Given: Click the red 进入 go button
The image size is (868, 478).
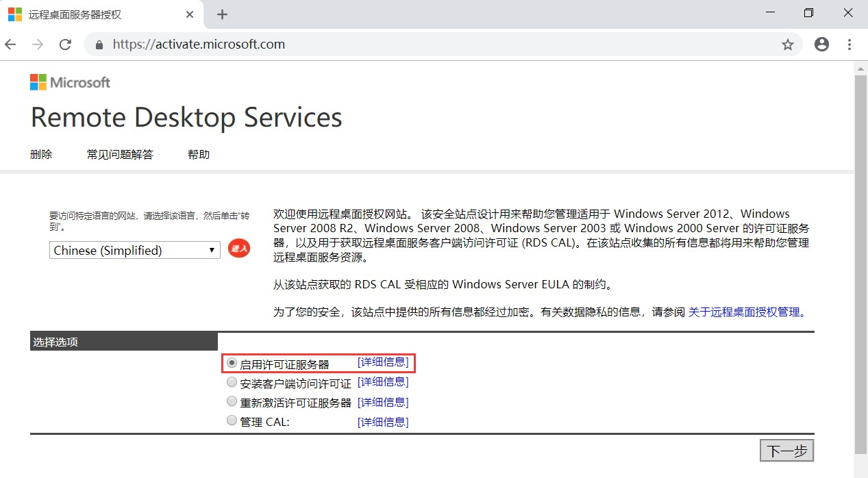Looking at the screenshot, I should 238,249.
